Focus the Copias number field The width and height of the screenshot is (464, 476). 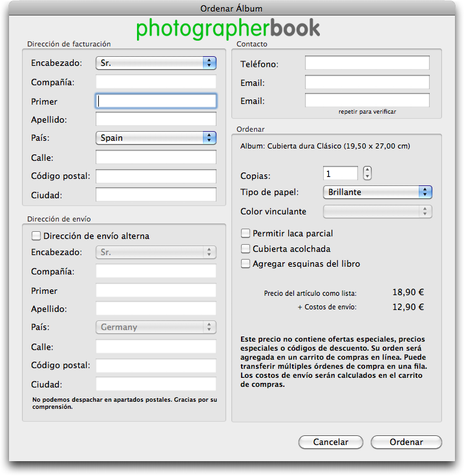[341, 173]
